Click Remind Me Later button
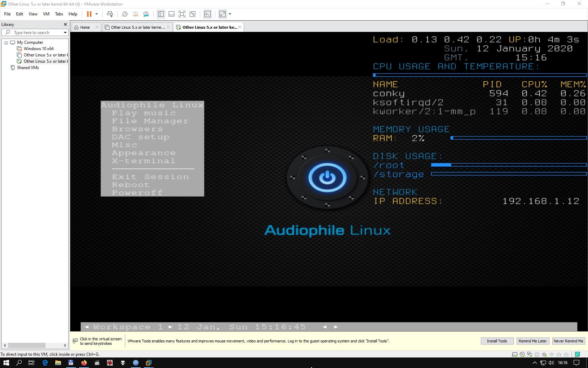 [532, 341]
